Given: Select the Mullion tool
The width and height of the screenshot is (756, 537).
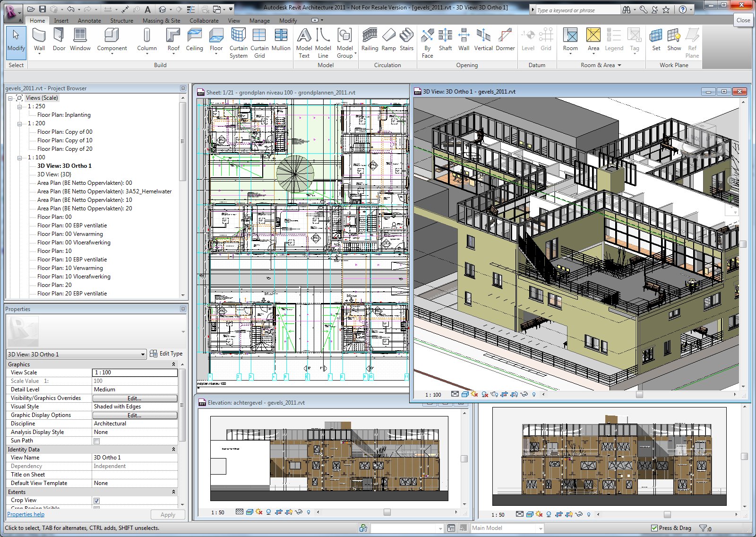Looking at the screenshot, I should (x=281, y=39).
